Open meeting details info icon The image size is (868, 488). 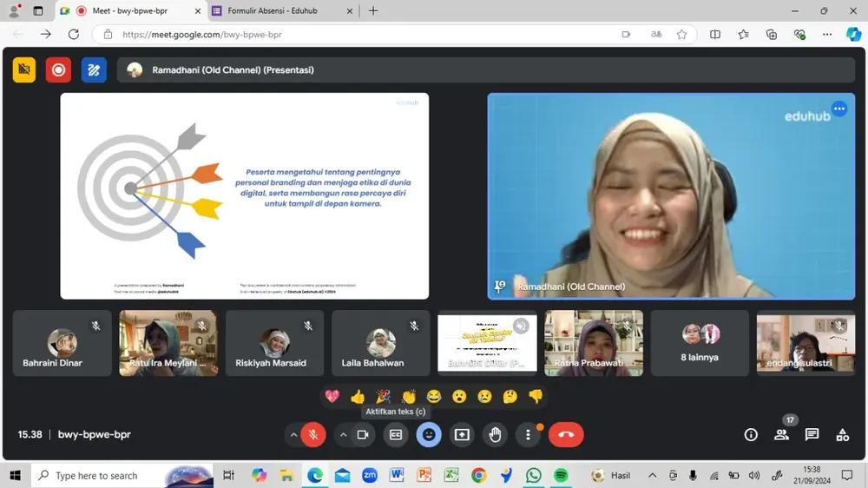(751, 435)
